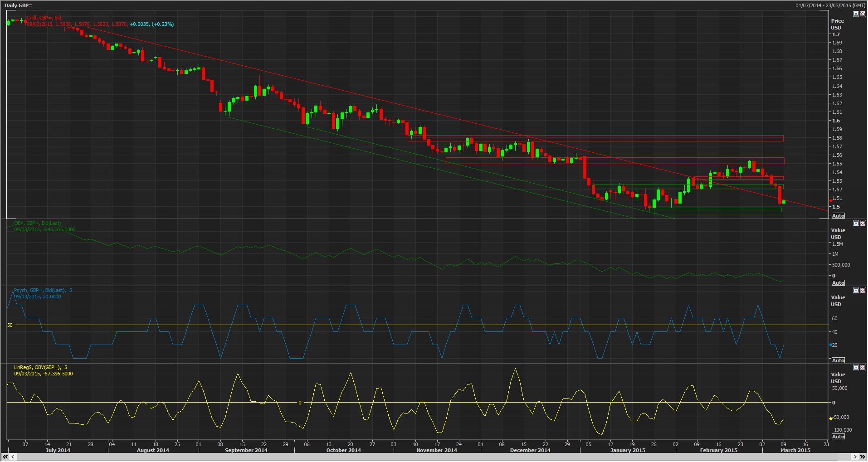This screenshot has width=868, height=462.
Task: Close the OBV indicator panel
Action: point(863,224)
